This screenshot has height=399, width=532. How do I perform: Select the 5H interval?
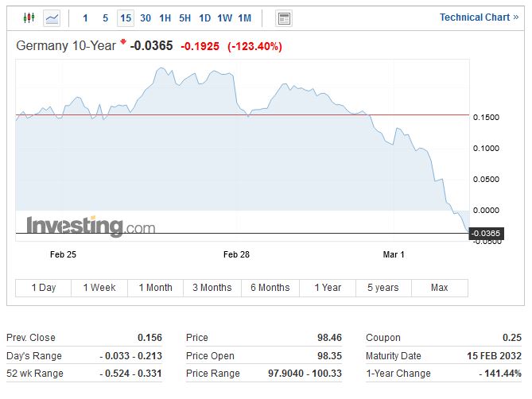coord(185,17)
